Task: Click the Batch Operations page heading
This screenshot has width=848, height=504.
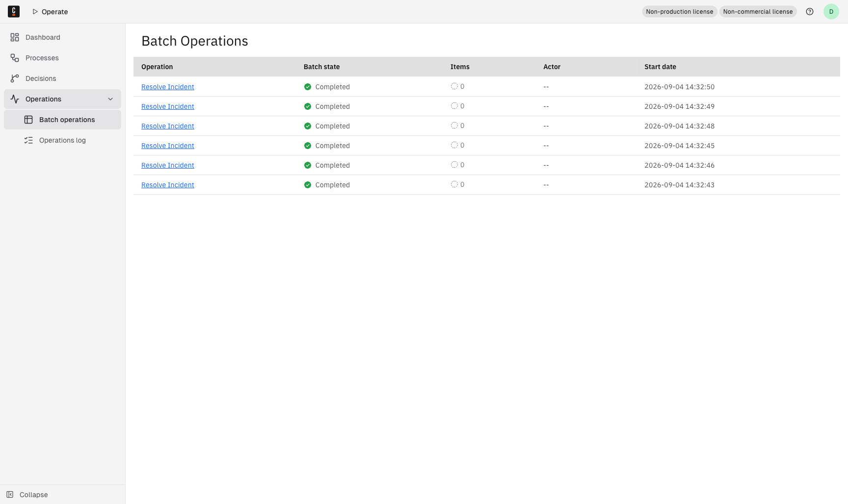Action: click(195, 41)
